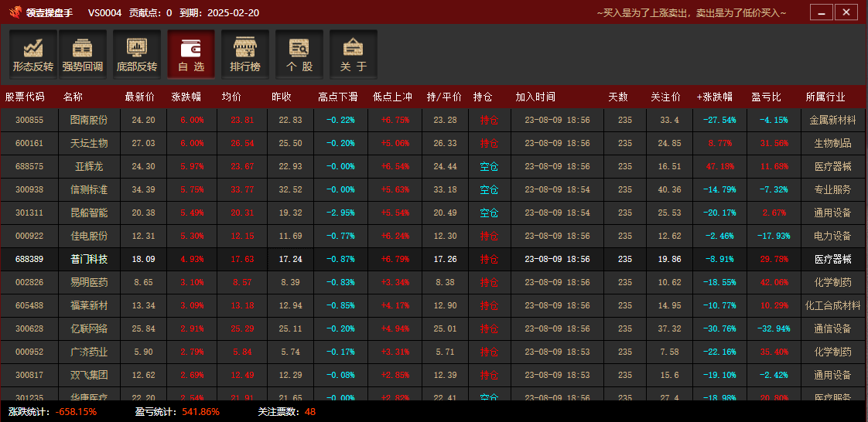Minimize the application window
The width and height of the screenshot is (868, 422).
point(821,12)
